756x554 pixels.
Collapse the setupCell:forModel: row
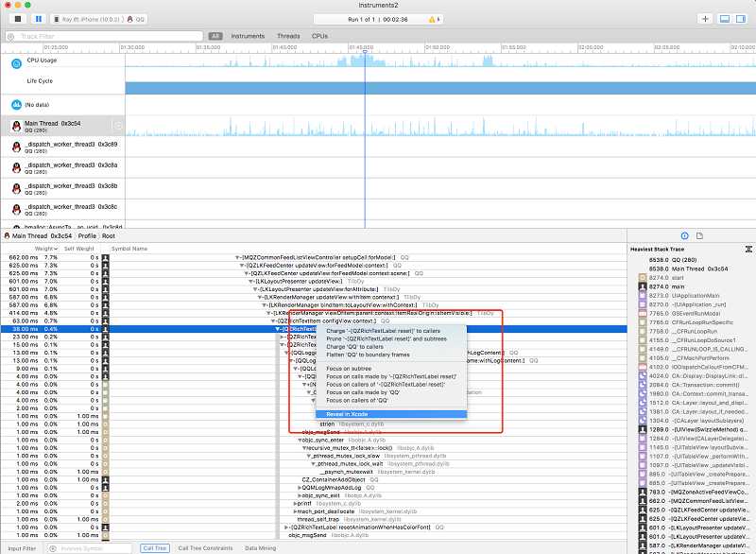click(237, 258)
